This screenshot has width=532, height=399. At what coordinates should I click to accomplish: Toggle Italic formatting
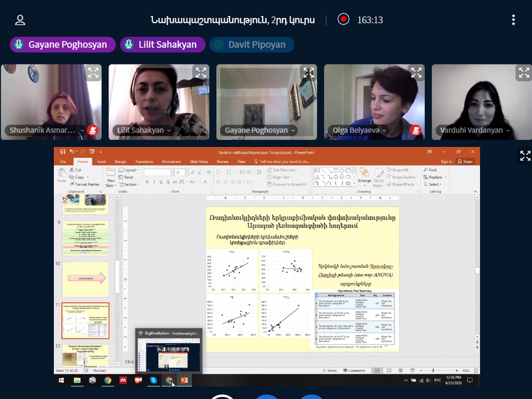(154, 182)
